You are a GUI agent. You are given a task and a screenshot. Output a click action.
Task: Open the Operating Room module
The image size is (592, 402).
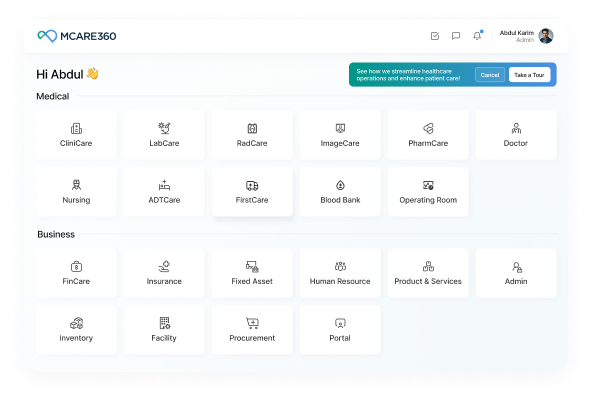point(428,192)
